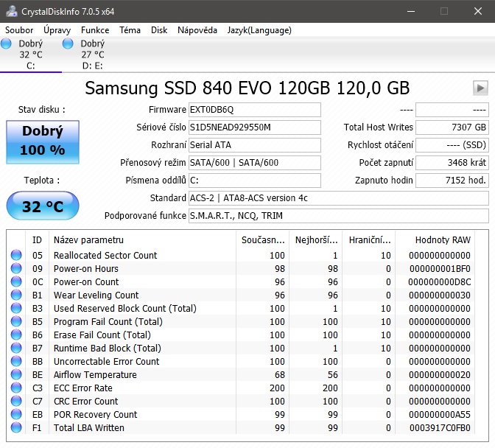Select the Reallocated Sector Count row text
495x448 pixels.
[105, 255]
